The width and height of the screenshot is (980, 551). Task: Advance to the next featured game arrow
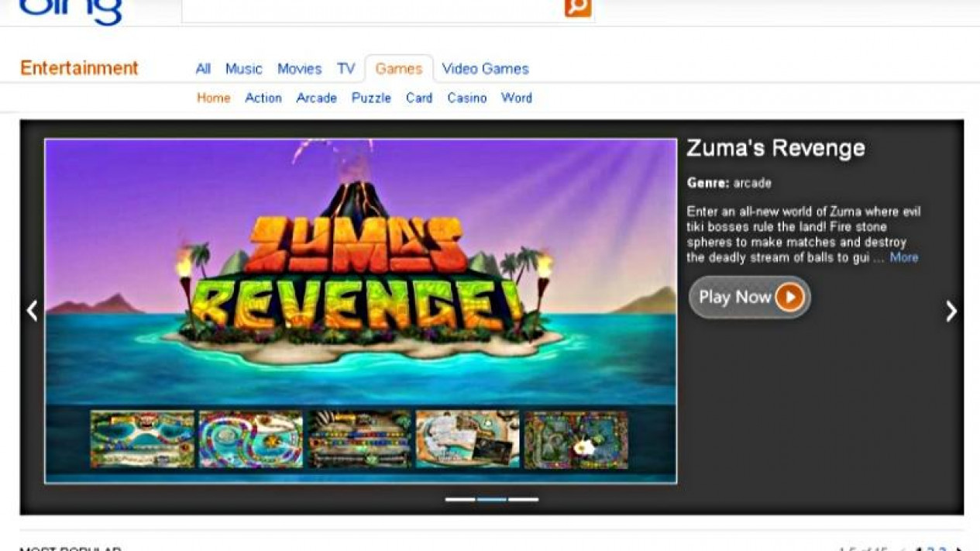[x=951, y=311]
